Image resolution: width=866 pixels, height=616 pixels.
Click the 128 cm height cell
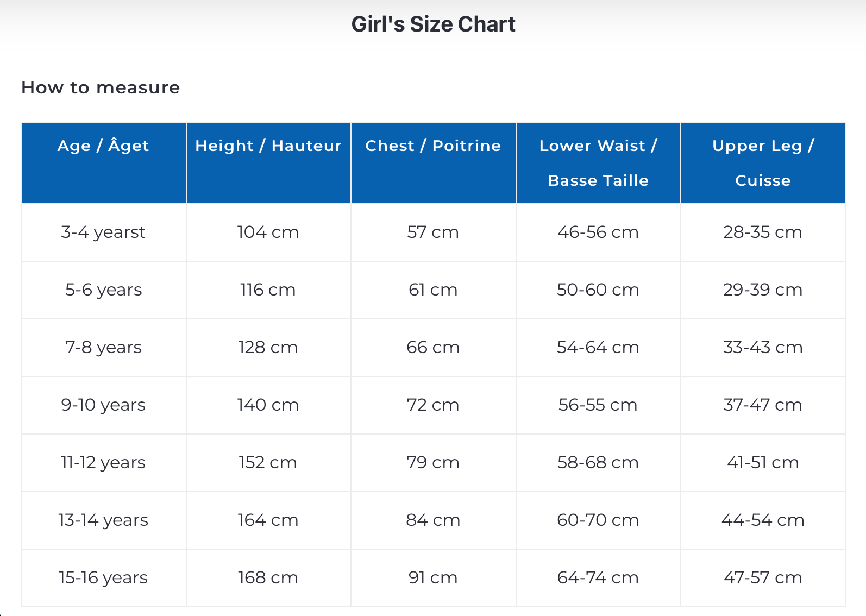268,347
